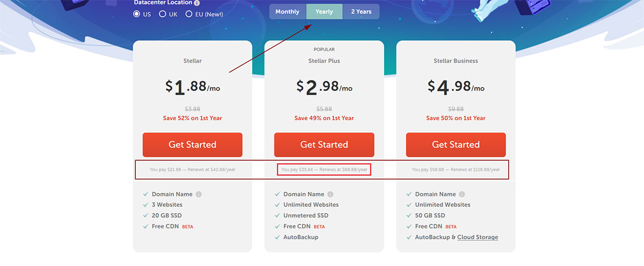644x266 pixels.
Task: Click the 'Save 50% on 1st Year' text
Action: click(x=456, y=118)
